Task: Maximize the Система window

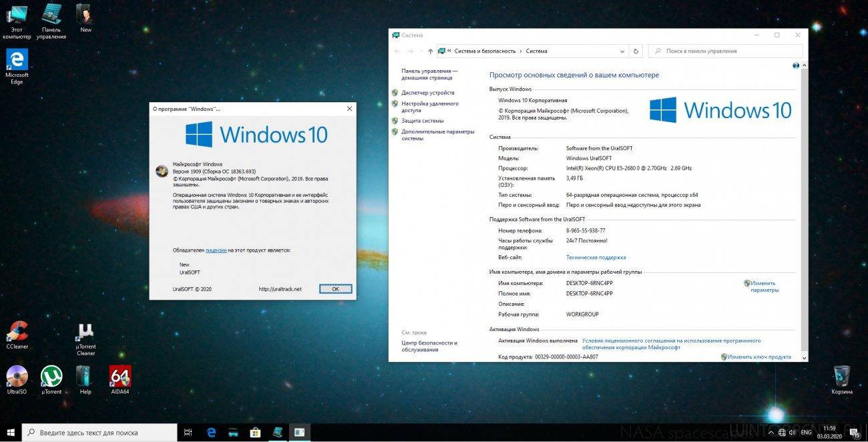Action: click(777, 35)
